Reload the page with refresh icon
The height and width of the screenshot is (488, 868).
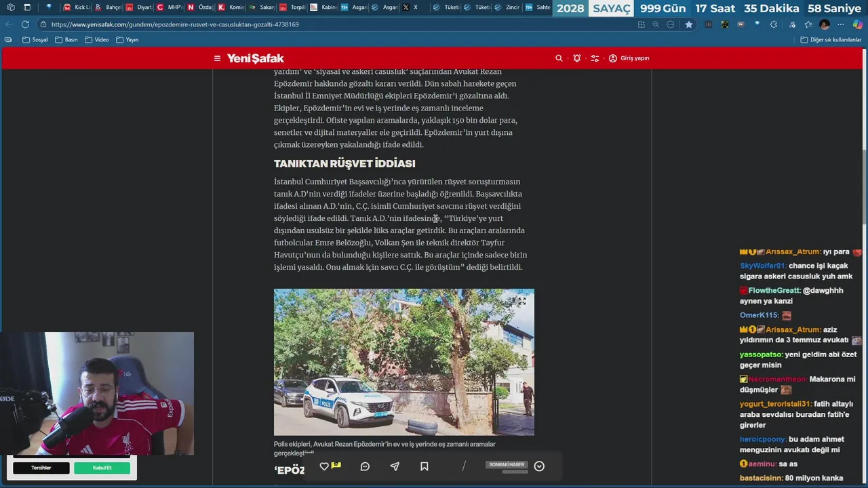(x=25, y=24)
